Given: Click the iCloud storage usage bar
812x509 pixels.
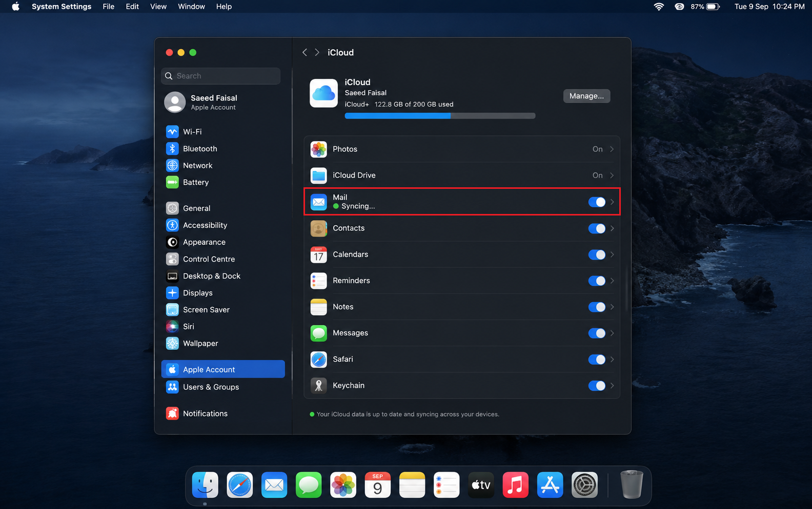Looking at the screenshot, I should tap(440, 116).
